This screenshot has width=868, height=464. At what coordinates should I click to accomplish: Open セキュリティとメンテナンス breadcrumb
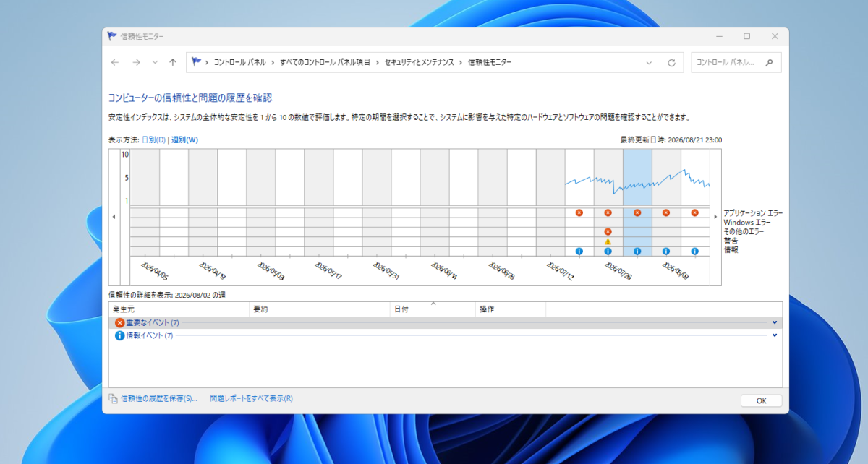click(x=420, y=63)
